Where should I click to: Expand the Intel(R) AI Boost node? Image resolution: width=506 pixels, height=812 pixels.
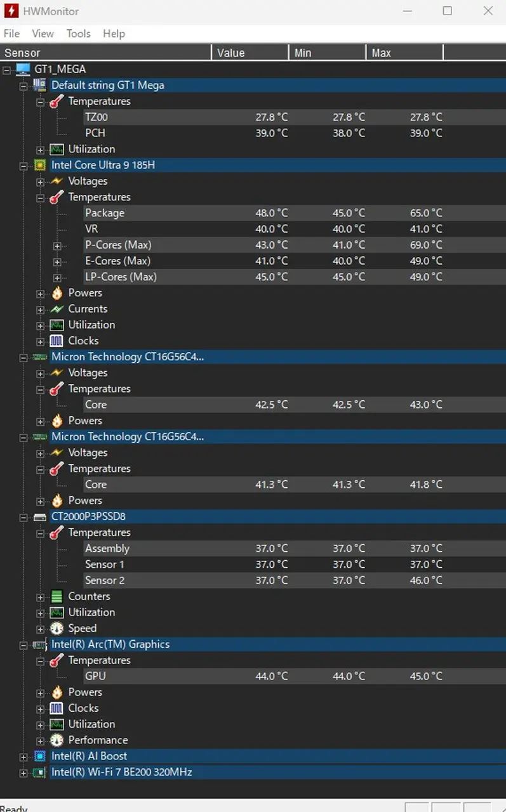coord(23,757)
